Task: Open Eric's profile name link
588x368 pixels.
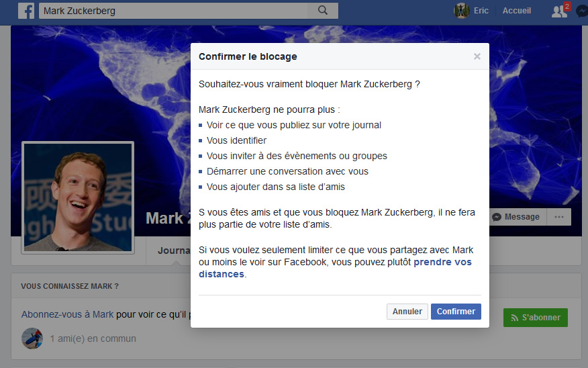Action: tap(481, 11)
